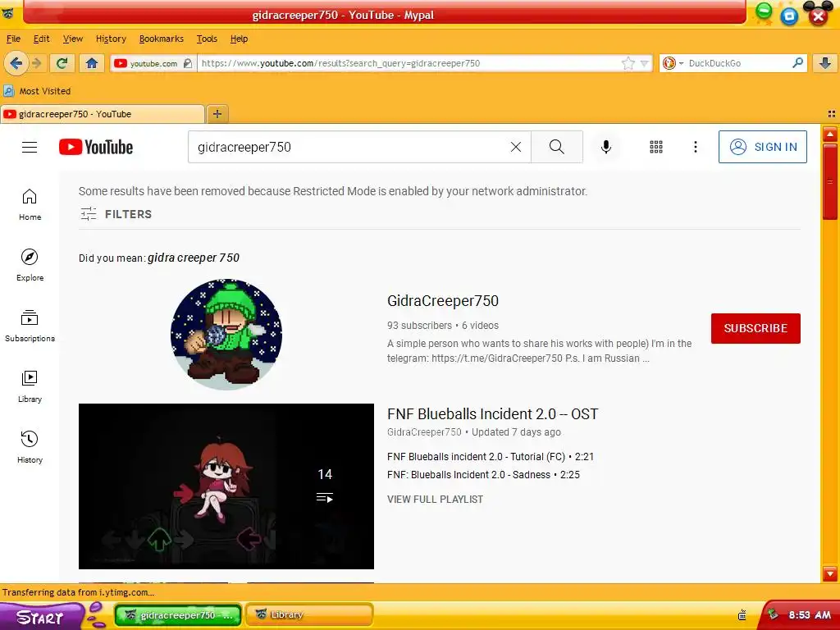Screen dimensions: 840x630
Task: Click the scrollbar up arrow
Action: 830,134
